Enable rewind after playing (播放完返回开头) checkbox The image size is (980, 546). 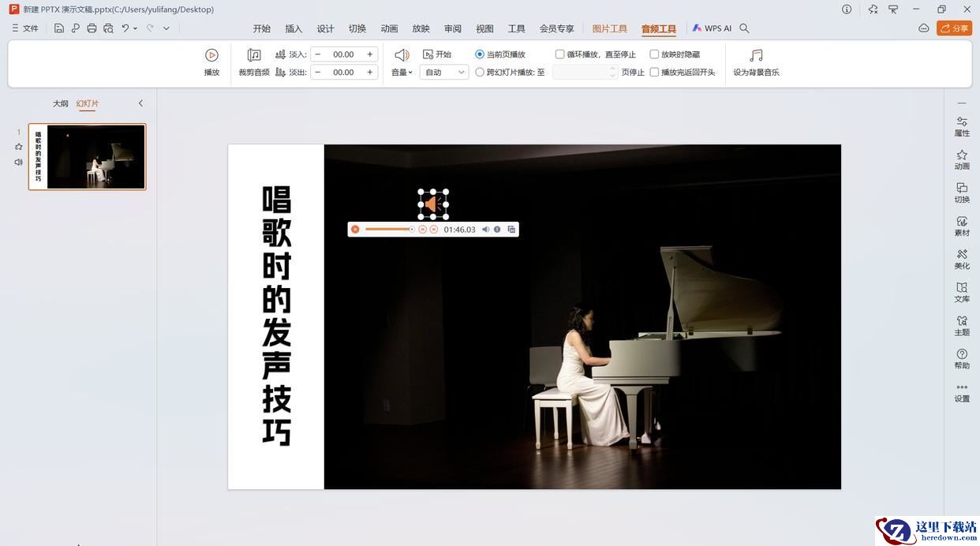click(x=654, y=72)
